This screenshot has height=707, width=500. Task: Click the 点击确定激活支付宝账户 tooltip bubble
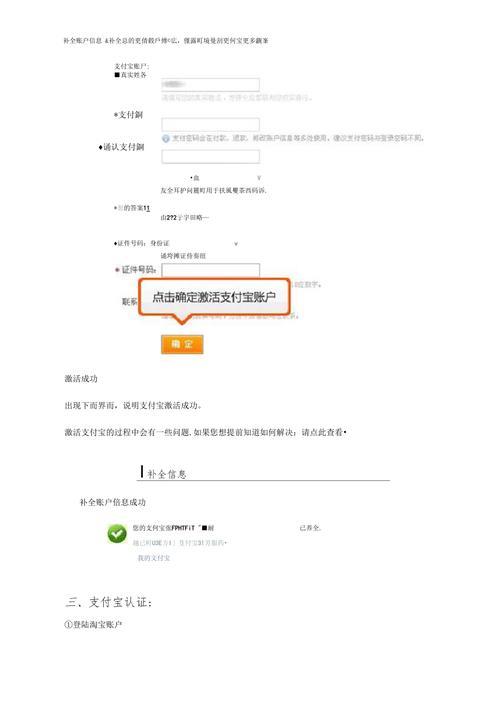tap(214, 297)
